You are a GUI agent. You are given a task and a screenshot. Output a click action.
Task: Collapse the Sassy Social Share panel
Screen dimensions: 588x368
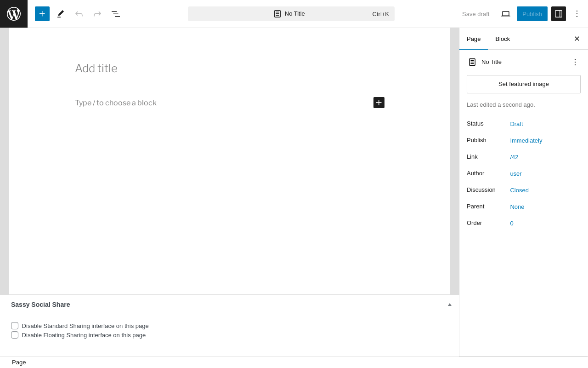450,305
